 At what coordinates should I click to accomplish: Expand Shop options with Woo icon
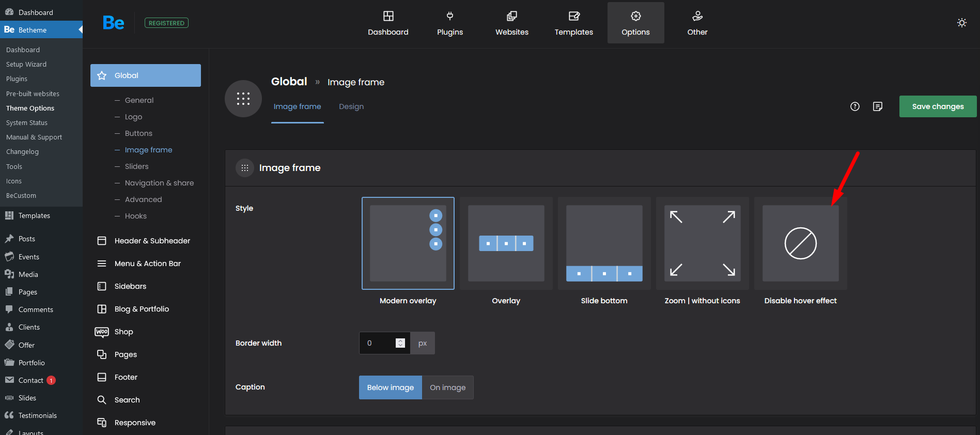146,332
